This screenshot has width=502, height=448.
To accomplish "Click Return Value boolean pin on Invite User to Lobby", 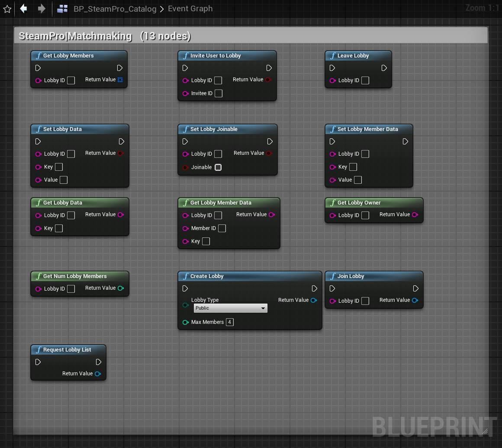I will click(268, 80).
